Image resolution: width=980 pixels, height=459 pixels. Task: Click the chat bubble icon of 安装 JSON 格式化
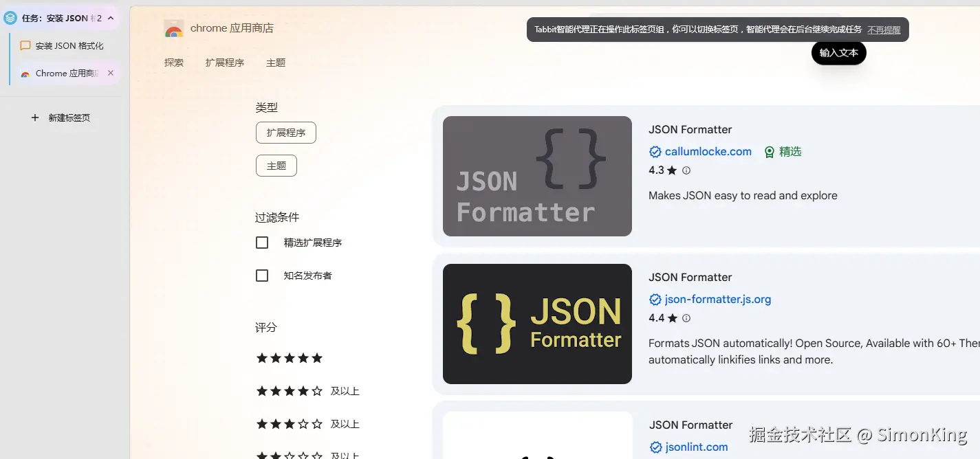click(x=25, y=46)
